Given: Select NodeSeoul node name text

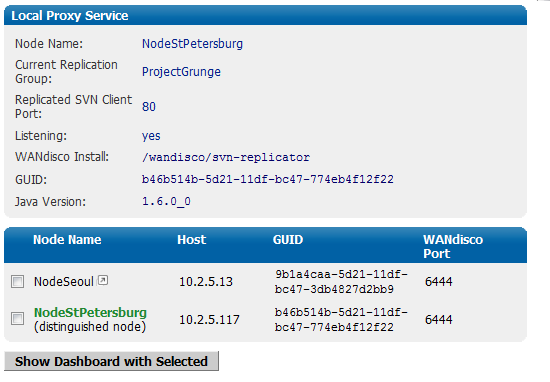Looking at the screenshot, I should pyautogui.click(x=64, y=281).
